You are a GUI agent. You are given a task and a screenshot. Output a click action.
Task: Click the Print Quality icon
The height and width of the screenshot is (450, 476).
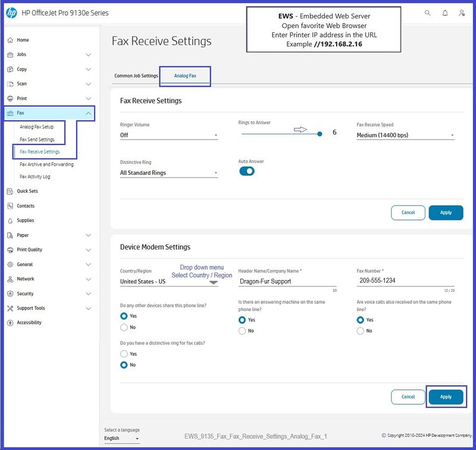10,250
